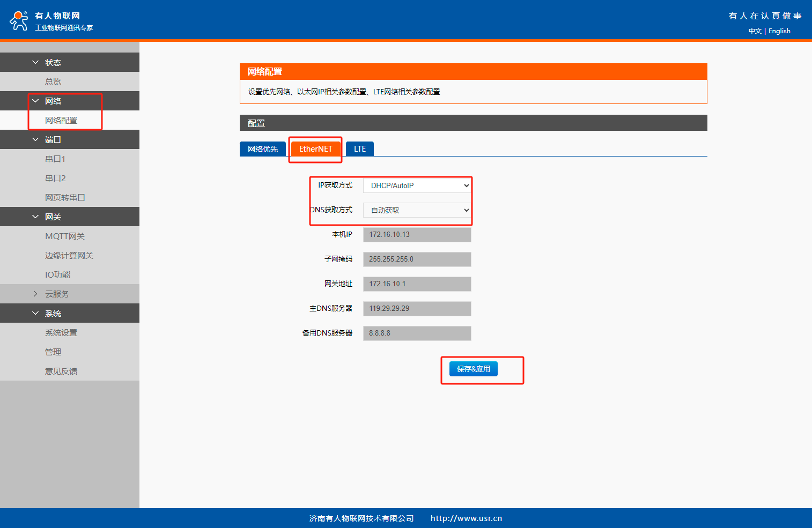Click the 保存&应用 button
This screenshot has width=812, height=528.
[x=473, y=369]
